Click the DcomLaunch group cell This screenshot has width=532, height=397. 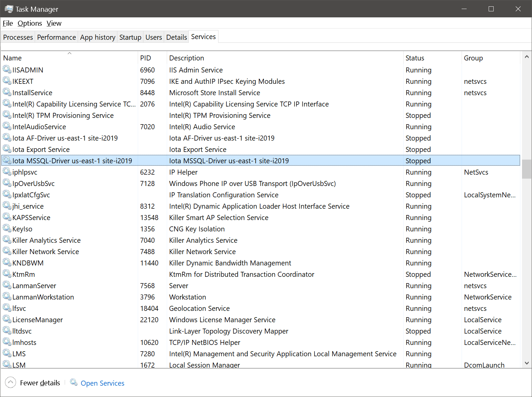(x=484, y=365)
